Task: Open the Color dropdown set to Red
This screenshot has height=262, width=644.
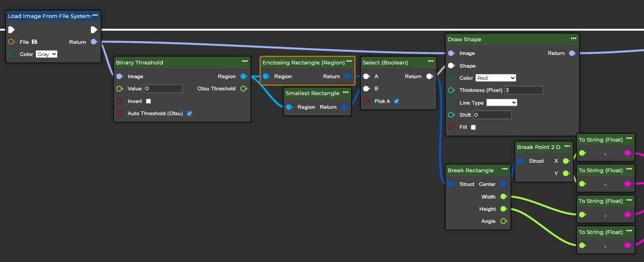Action: (495, 78)
